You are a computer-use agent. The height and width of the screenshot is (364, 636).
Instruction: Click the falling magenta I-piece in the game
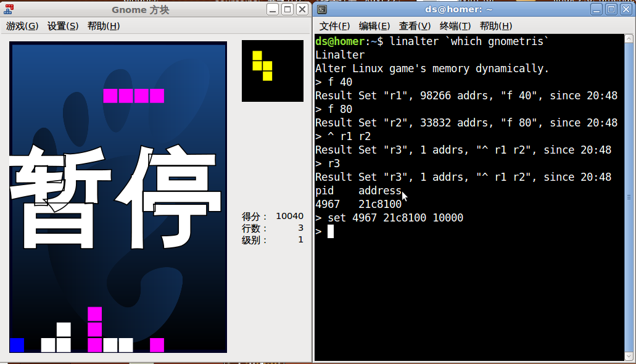click(134, 96)
